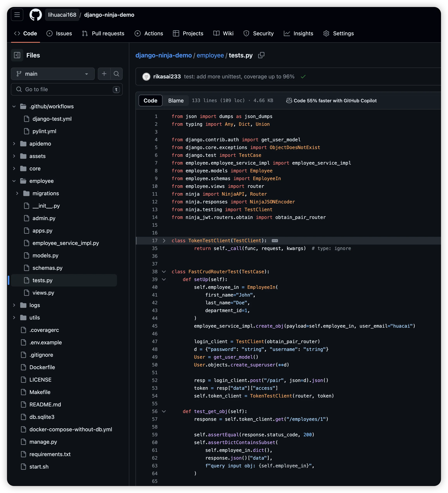Click the GitHub Octocat logo
The image size is (448, 493).
click(36, 15)
